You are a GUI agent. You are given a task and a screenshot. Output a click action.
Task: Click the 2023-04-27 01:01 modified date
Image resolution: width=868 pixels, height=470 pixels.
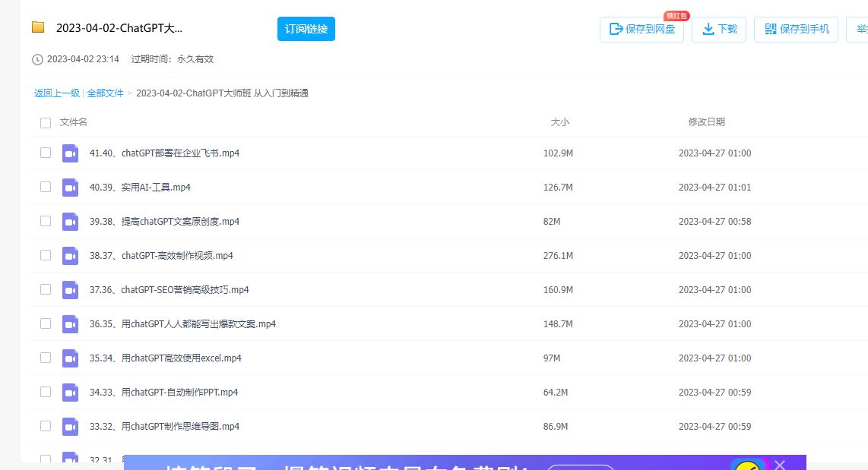(x=714, y=188)
